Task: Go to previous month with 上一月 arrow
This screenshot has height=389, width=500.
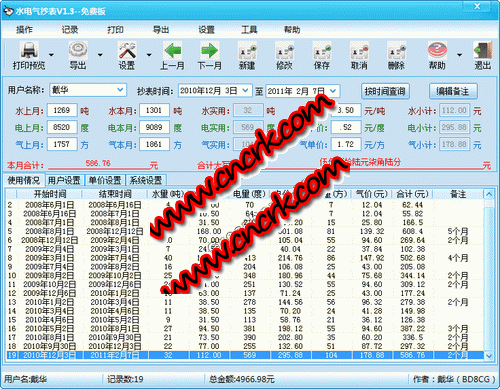Action: [x=173, y=50]
